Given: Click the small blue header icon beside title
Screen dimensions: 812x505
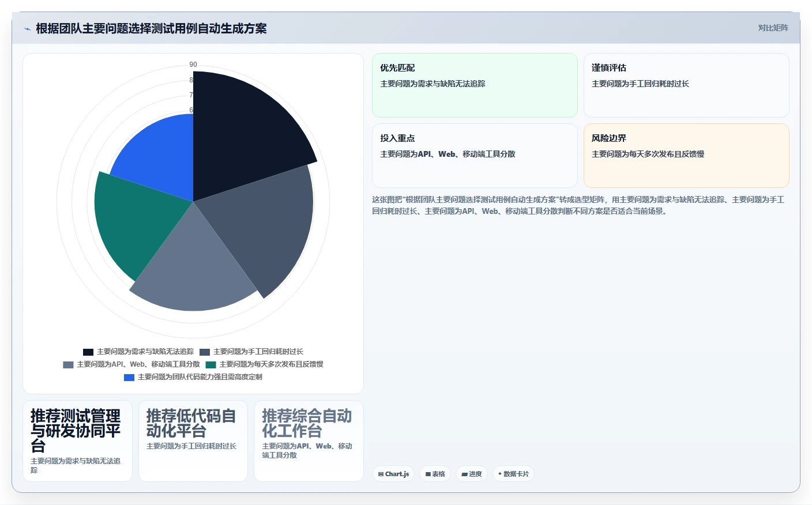Looking at the screenshot, I should pos(27,29).
